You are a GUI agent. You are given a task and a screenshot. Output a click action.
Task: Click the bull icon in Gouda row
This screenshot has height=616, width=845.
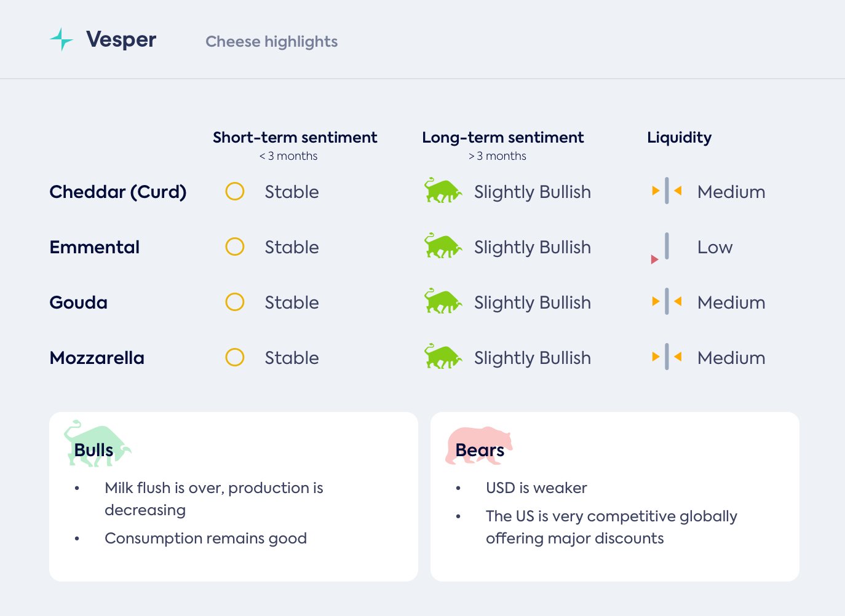pyautogui.click(x=442, y=302)
